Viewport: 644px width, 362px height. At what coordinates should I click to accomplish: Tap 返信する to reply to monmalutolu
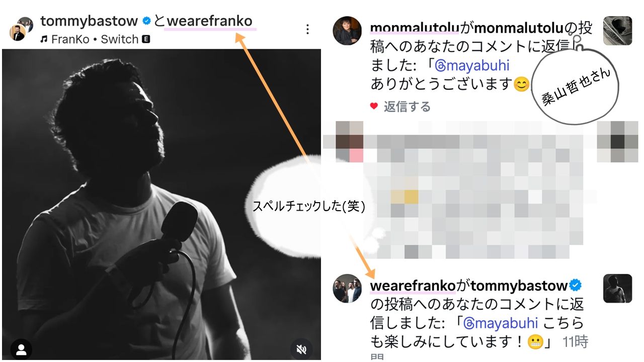point(407,107)
